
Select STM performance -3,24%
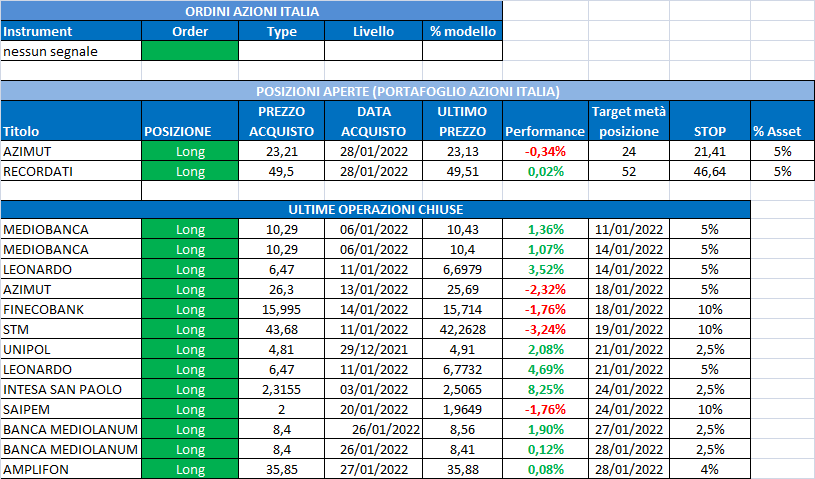coord(545,329)
